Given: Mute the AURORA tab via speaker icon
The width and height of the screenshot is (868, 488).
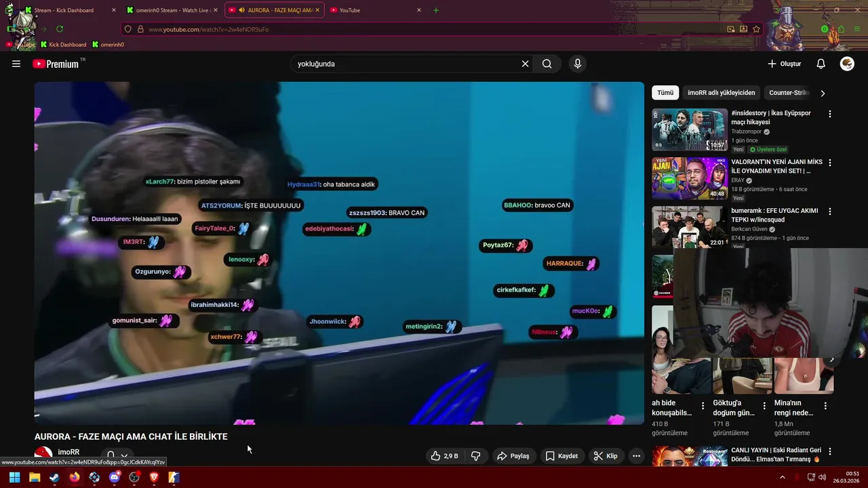Looking at the screenshot, I should coord(242,10).
